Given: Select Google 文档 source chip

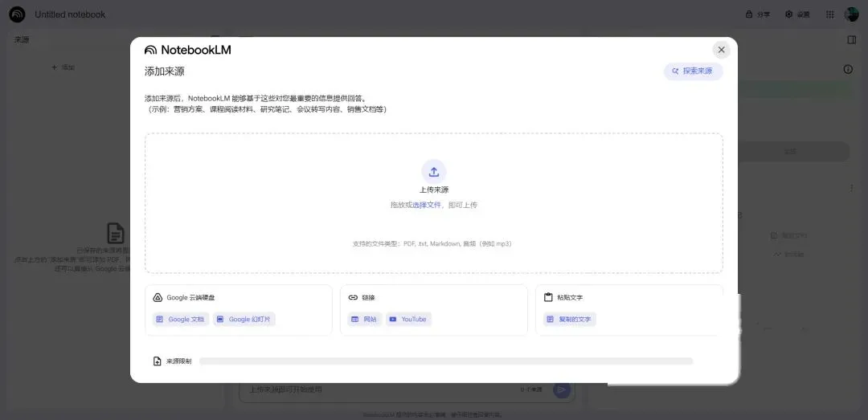Looking at the screenshot, I should coord(181,320).
